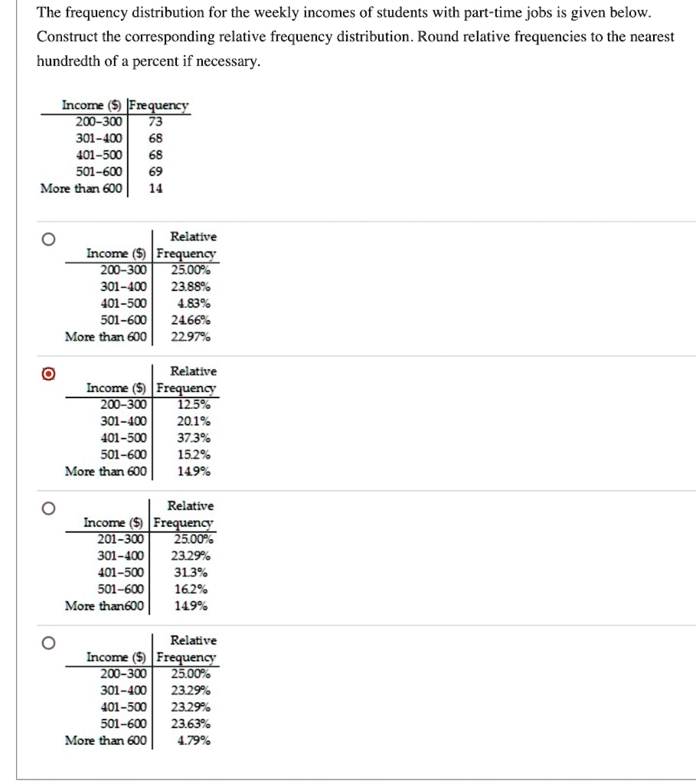Select the first answer option radio button

pyautogui.click(x=47, y=239)
